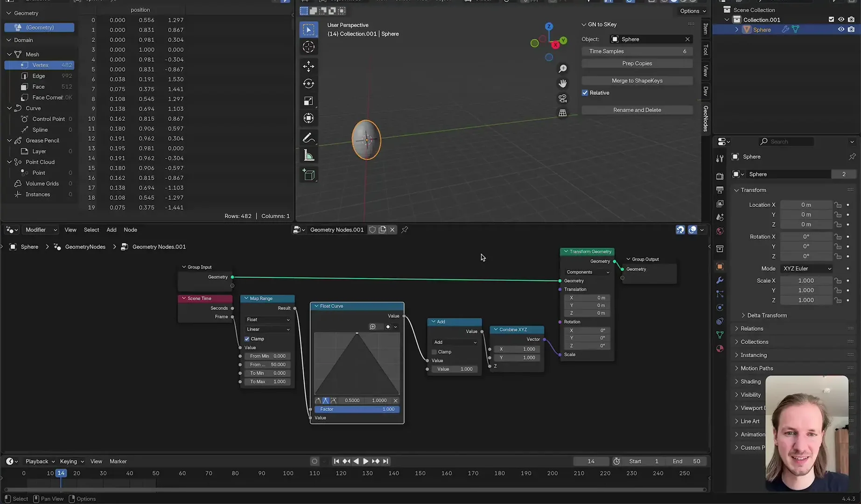This screenshot has height=504, width=861.
Task: Adjust Factor slider in Float Curve node
Action: tap(357, 409)
